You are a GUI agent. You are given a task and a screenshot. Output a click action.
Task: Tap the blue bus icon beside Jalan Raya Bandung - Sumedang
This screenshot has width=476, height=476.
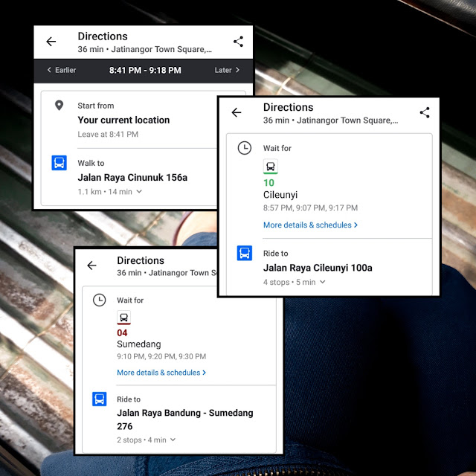(x=99, y=399)
